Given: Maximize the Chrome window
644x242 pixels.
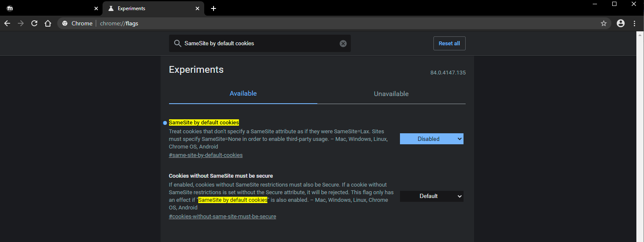Looking at the screenshot, I should pyautogui.click(x=614, y=4).
